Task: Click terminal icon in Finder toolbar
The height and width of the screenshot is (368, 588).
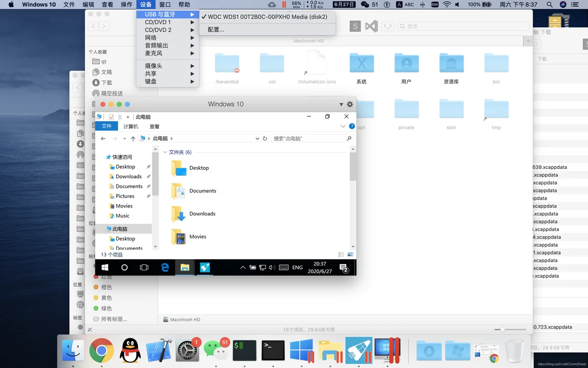Action: pos(388,26)
